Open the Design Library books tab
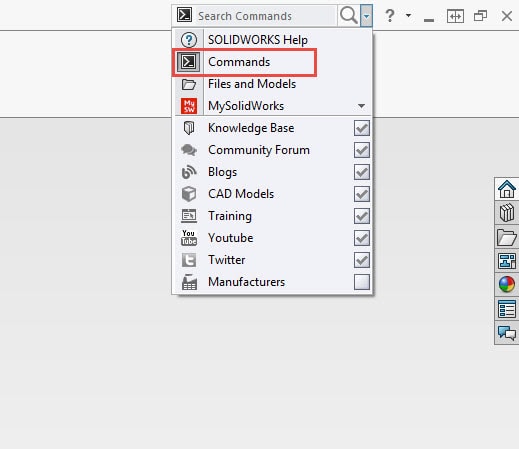Viewport: 519px width, 449px height. point(507,213)
